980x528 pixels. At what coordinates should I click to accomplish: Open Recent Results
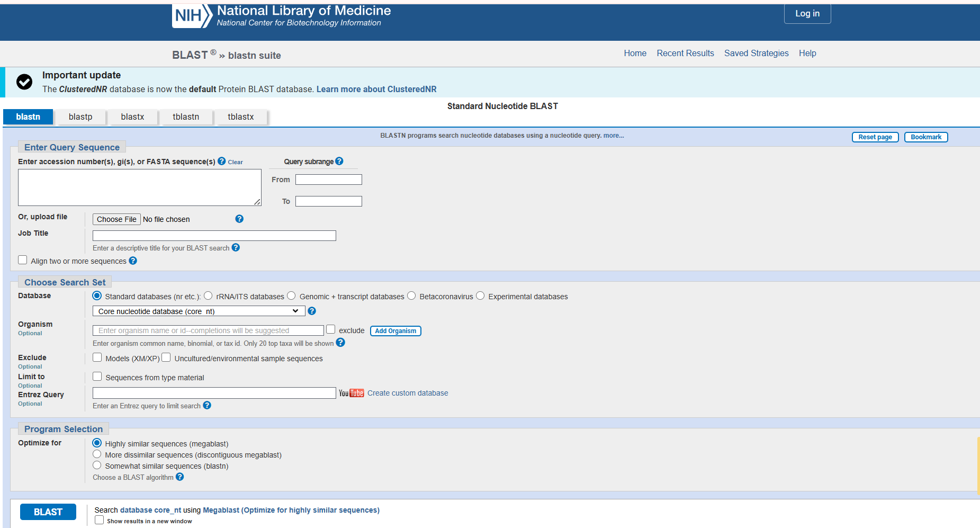click(686, 53)
